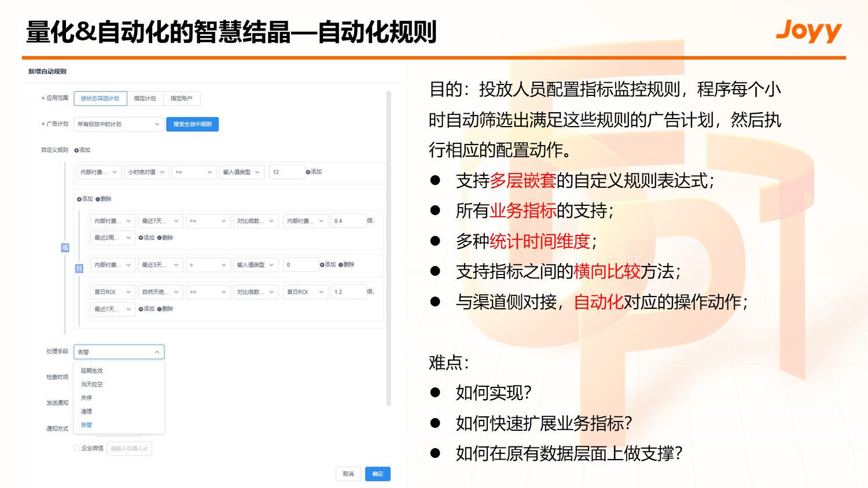868x488 pixels.
Task: Open the 所有投放中的计划 dropdown
Action: (x=118, y=124)
